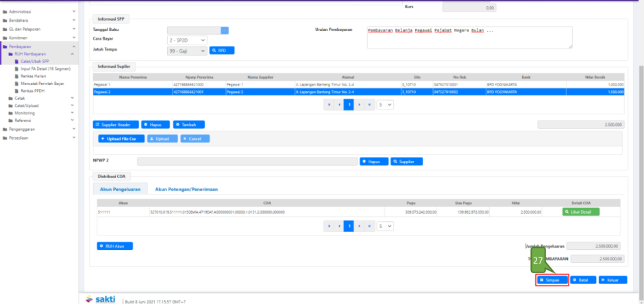
Task: Open the Jatuh Tempo dropdown
Action: 186,51
